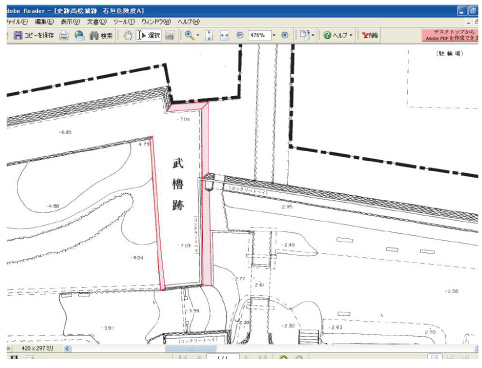Screen dimensions: 482x368
Task: Click Fit Page view icon
Action: coord(209,35)
